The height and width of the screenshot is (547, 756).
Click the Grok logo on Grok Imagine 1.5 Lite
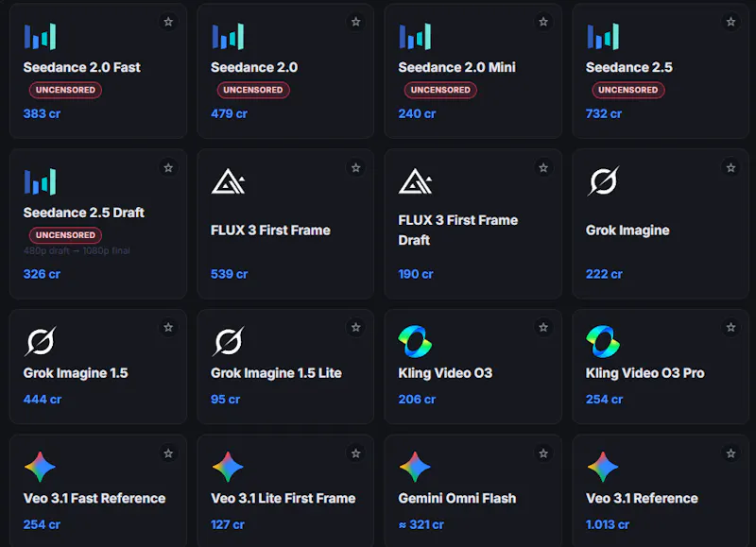point(228,341)
